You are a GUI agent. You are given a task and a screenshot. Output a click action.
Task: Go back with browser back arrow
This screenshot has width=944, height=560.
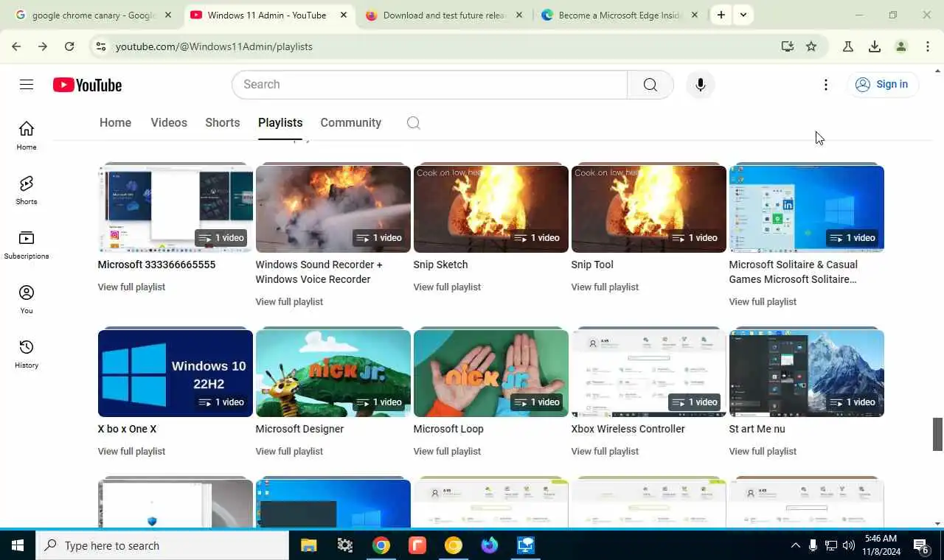16,46
